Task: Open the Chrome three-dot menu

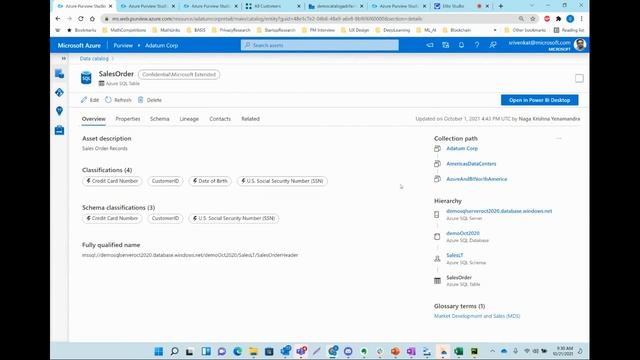Action: [x=581, y=19]
